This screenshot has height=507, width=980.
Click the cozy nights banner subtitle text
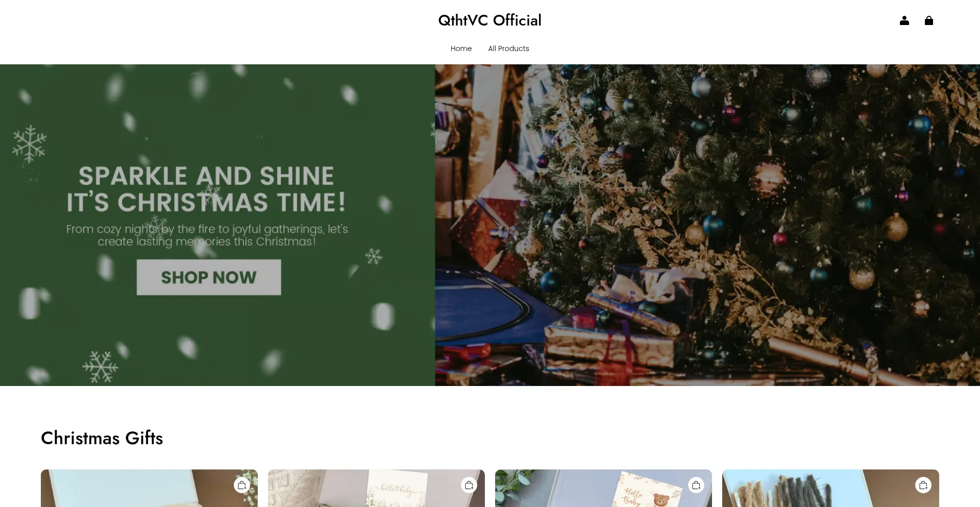pos(207,235)
